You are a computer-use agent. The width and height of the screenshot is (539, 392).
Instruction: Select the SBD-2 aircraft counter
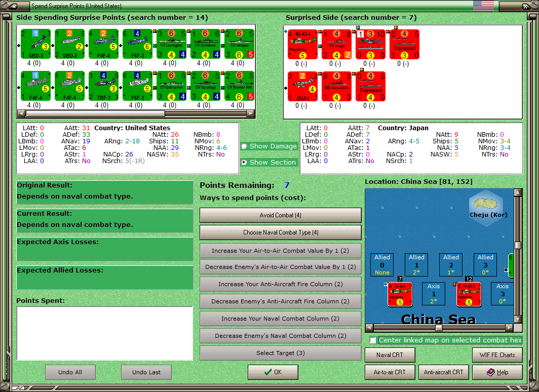(x=70, y=44)
